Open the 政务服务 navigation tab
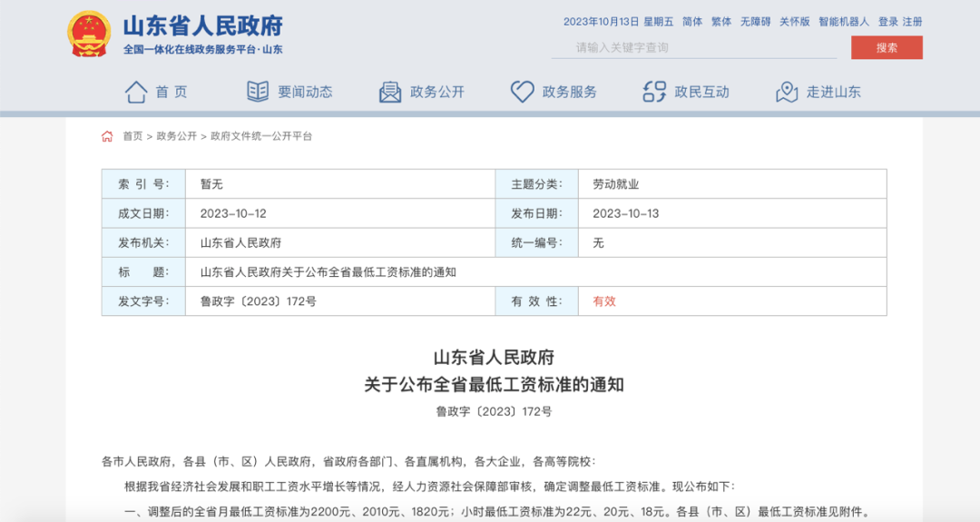 coord(569,92)
